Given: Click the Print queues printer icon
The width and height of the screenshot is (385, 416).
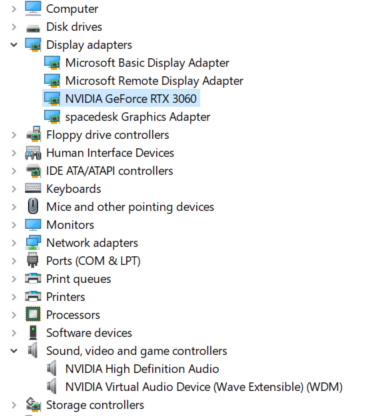Looking at the screenshot, I should (x=33, y=278).
